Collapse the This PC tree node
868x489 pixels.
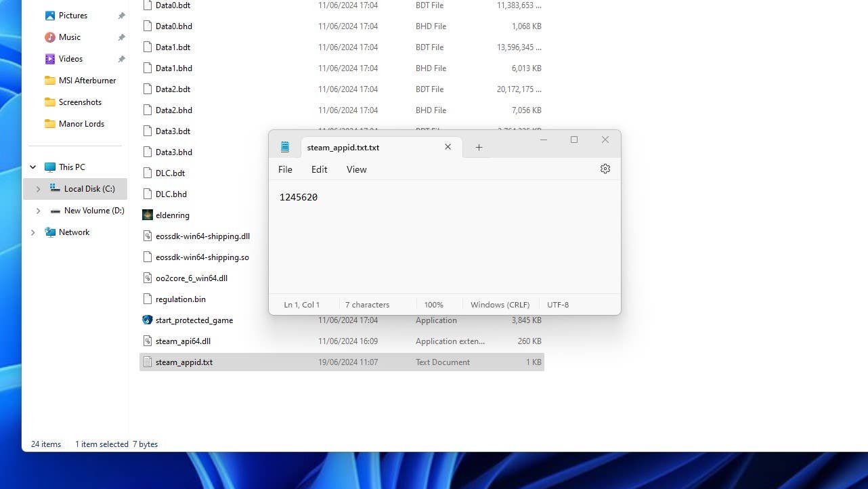(x=32, y=167)
